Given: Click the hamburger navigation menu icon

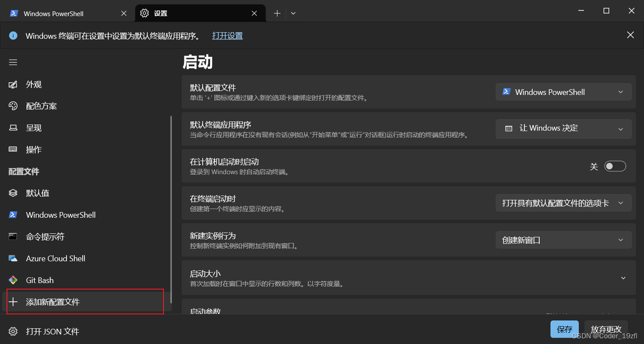Looking at the screenshot, I should coord(13,62).
